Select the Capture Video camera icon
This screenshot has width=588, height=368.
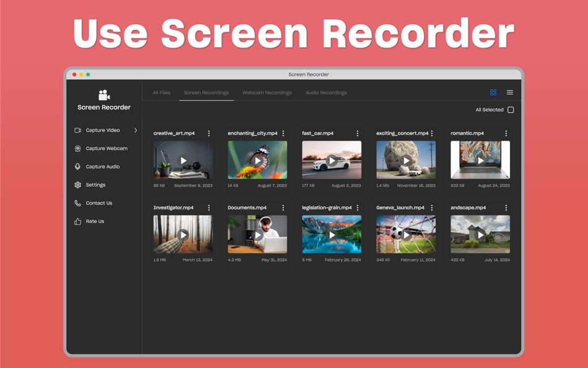[x=78, y=130]
